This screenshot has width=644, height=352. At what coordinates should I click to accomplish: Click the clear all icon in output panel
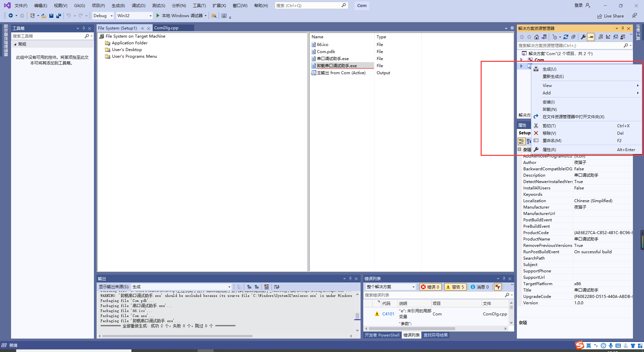point(266,287)
